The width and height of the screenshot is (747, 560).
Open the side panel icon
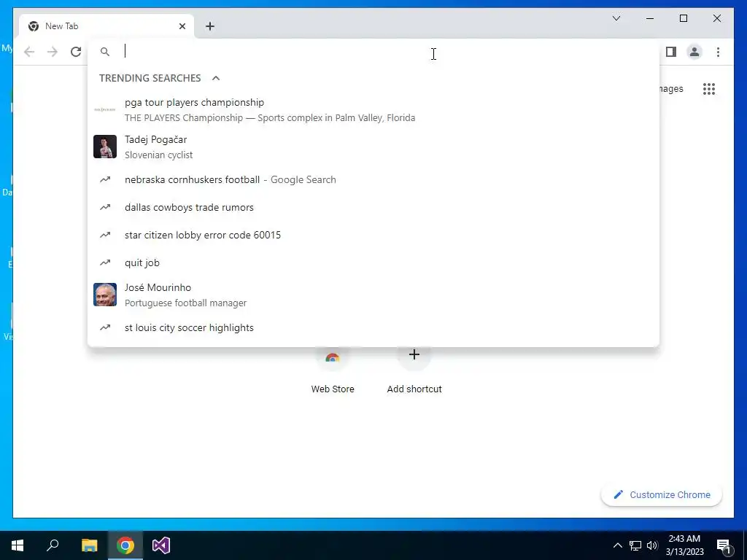[671, 52]
